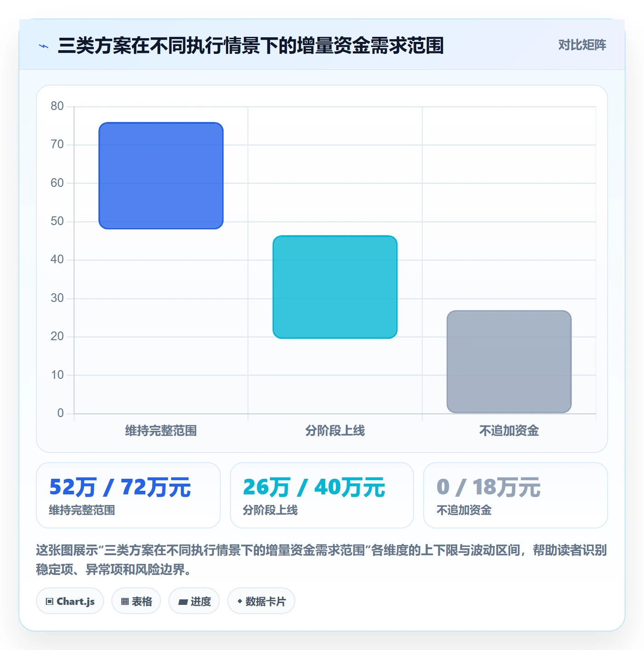Click the 数据卡片 tag chip
The image size is (644, 650).
261,601
